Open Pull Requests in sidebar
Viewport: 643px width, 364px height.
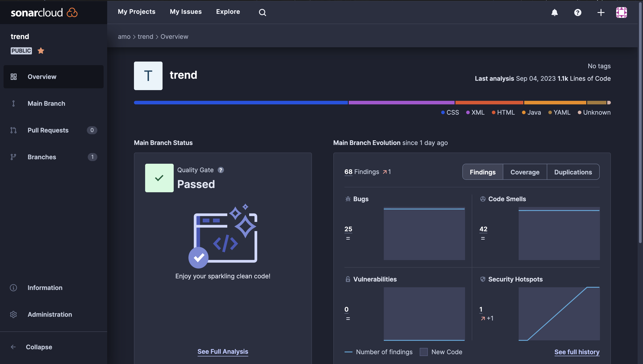[x=48, y=130]
